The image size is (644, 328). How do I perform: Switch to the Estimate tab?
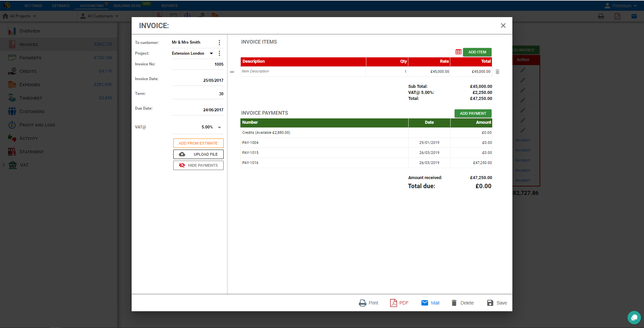[61, 6]
